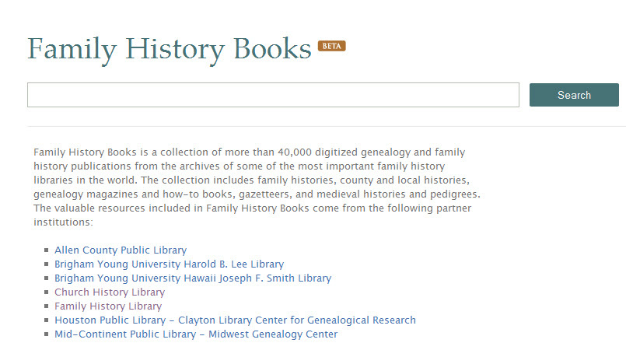This screenshot has width=626, height=364.
Task: Click bullet beside Family History Library
Action: point(47,307)
